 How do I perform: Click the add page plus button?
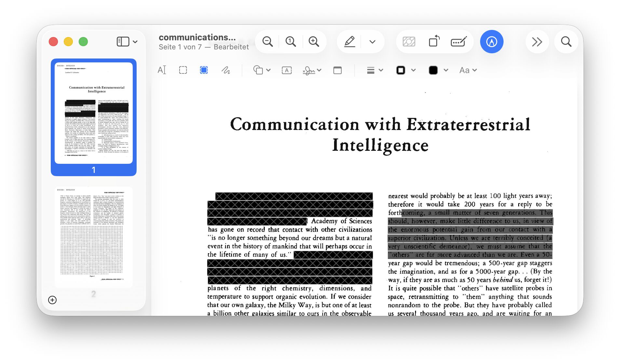tap(52, 300)
